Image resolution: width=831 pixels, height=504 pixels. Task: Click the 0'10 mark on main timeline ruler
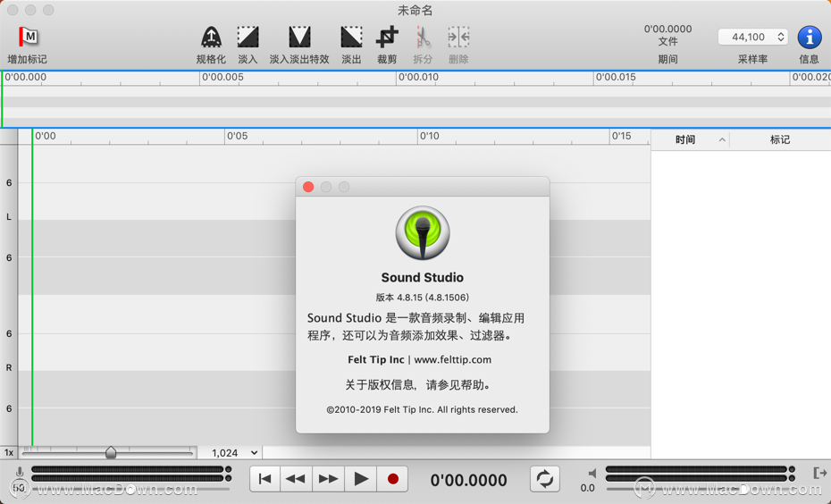(x=429, y=136)
